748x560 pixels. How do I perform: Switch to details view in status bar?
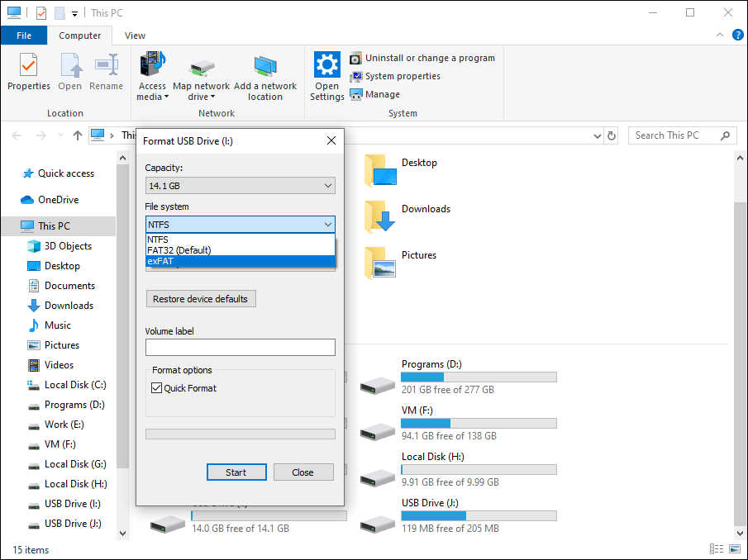click(716, 549)
